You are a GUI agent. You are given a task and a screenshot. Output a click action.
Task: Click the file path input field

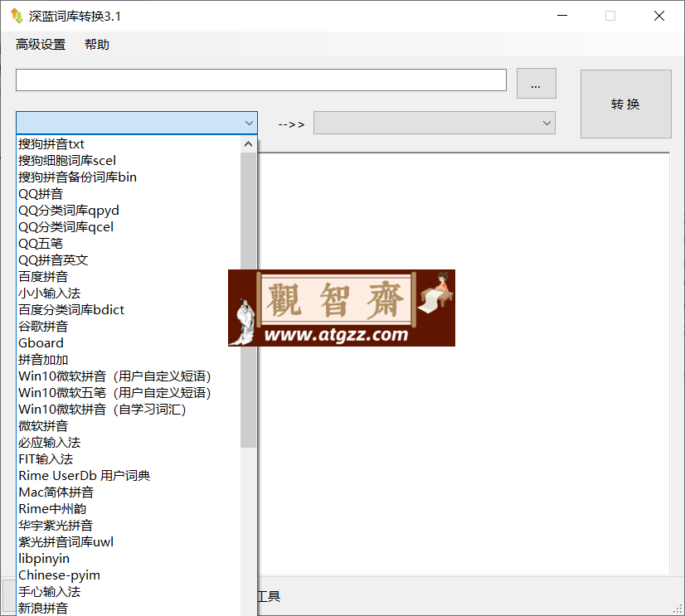click(260, 80)
